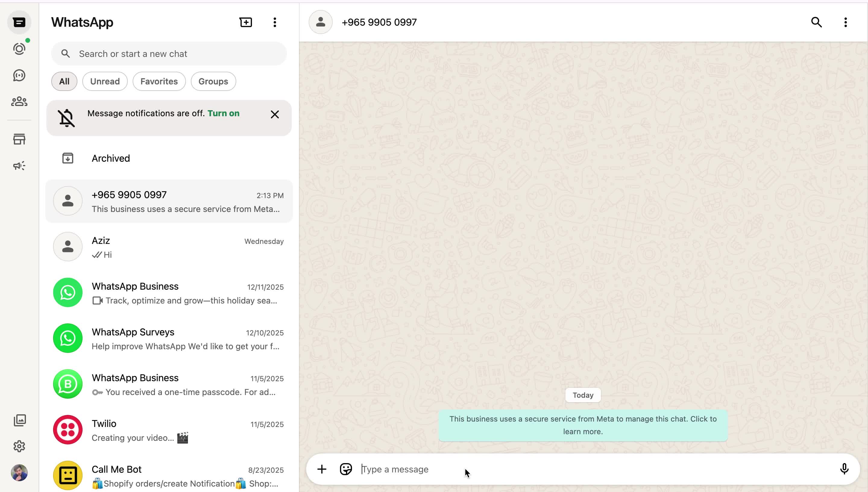Open the Advertise megaphone icon
The width and height of the screenshot is (868, 492).
click(19, 166)
